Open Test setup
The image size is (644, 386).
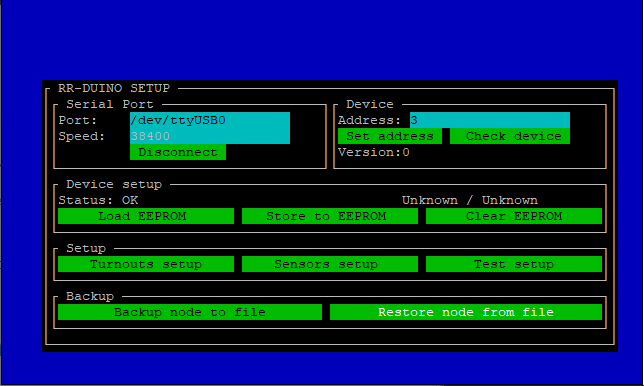[x=514, y=264]
